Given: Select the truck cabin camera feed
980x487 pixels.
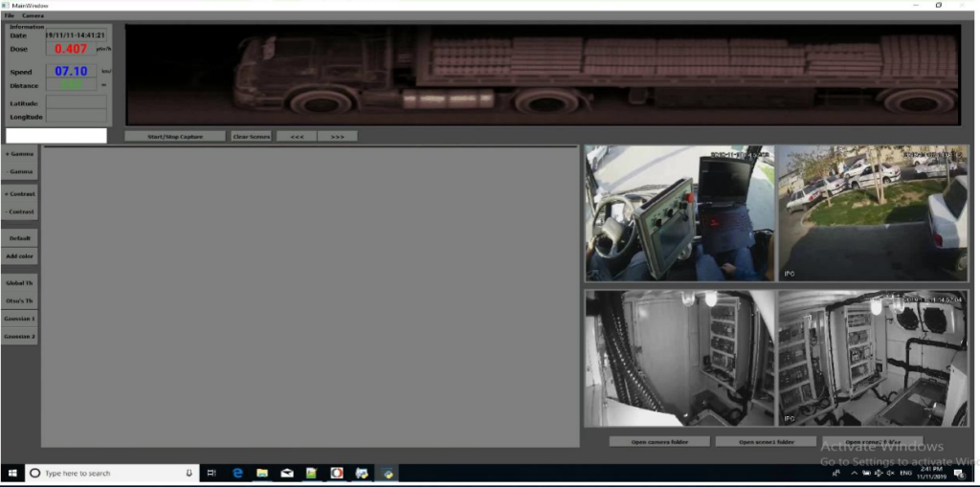Looking at the screenshot, I should coord(679,213).
